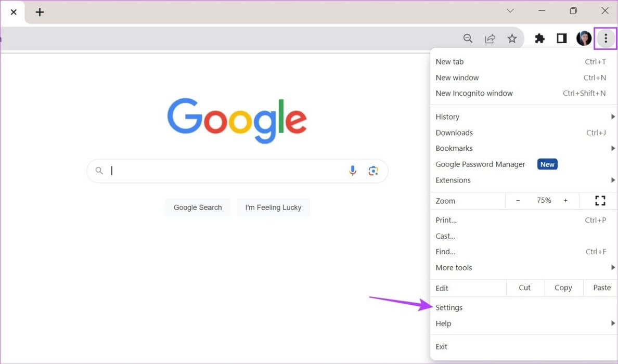618x364 pixels.
Task: Click Cut in the Edit row
Action: click(524, 288)
